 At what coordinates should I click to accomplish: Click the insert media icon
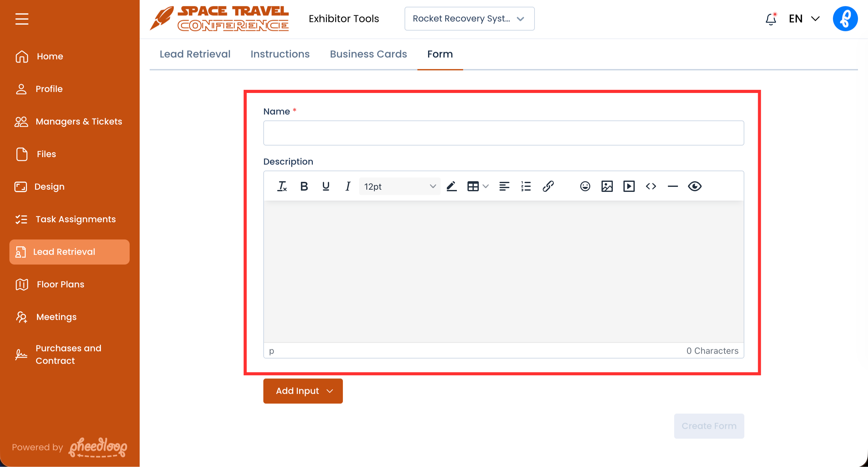click(629, 186)
